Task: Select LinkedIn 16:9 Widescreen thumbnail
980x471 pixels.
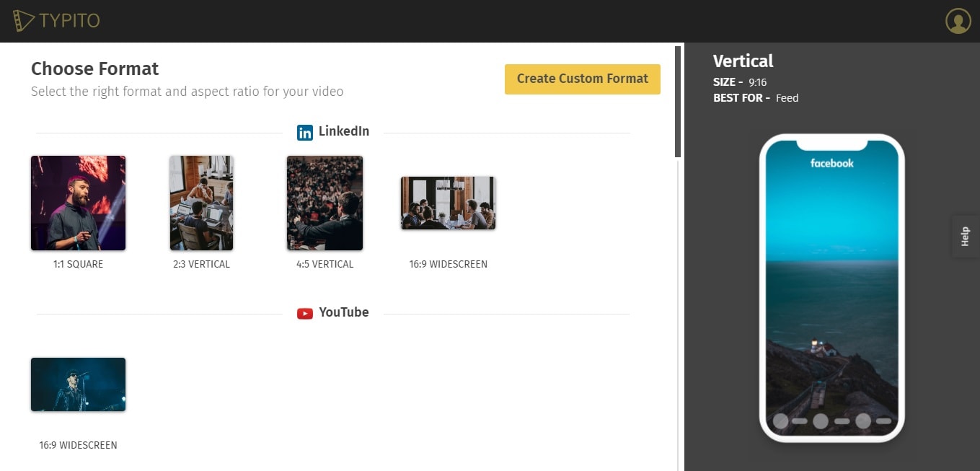Action: tap(448, 203)
